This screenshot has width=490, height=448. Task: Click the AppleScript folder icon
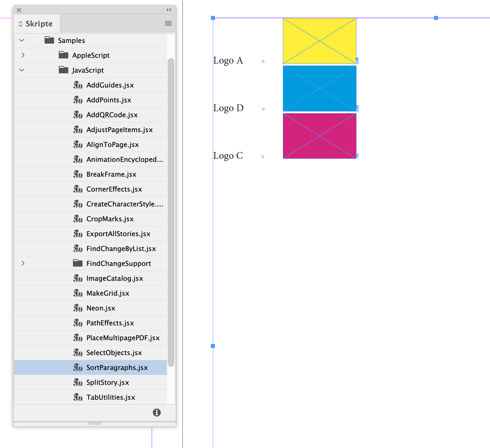63,55
